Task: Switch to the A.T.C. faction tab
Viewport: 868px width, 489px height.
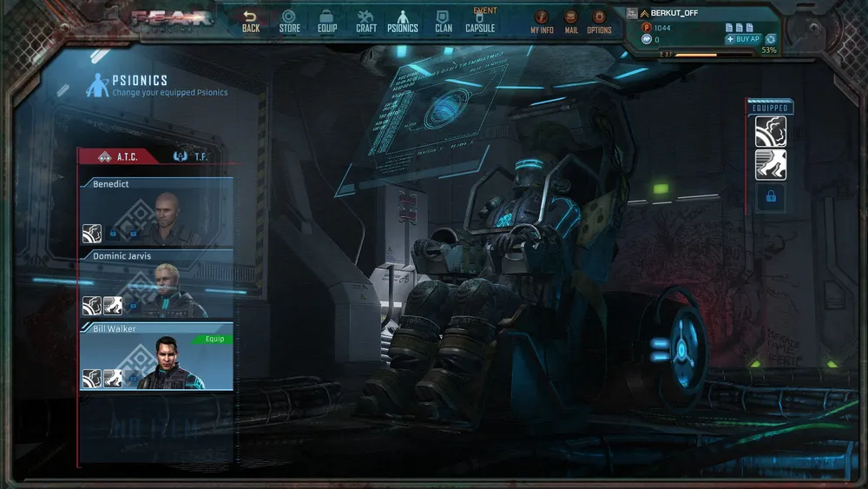Action: point(118,156)
